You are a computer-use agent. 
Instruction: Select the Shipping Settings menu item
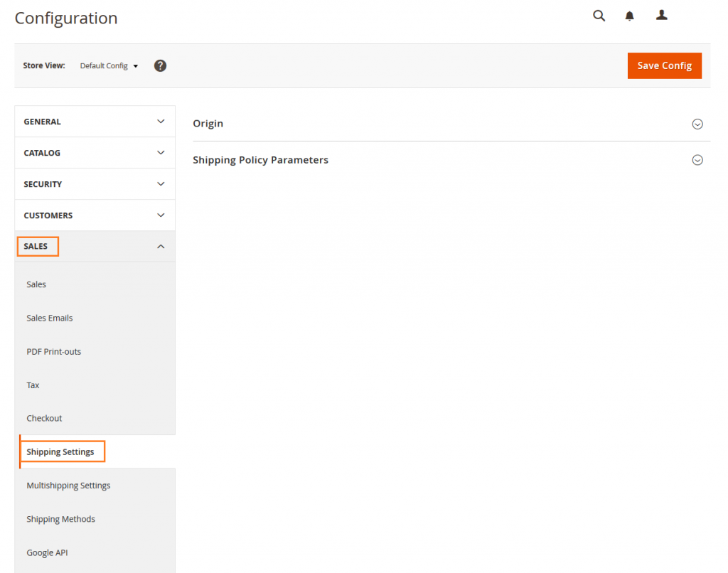coord(62,451)
